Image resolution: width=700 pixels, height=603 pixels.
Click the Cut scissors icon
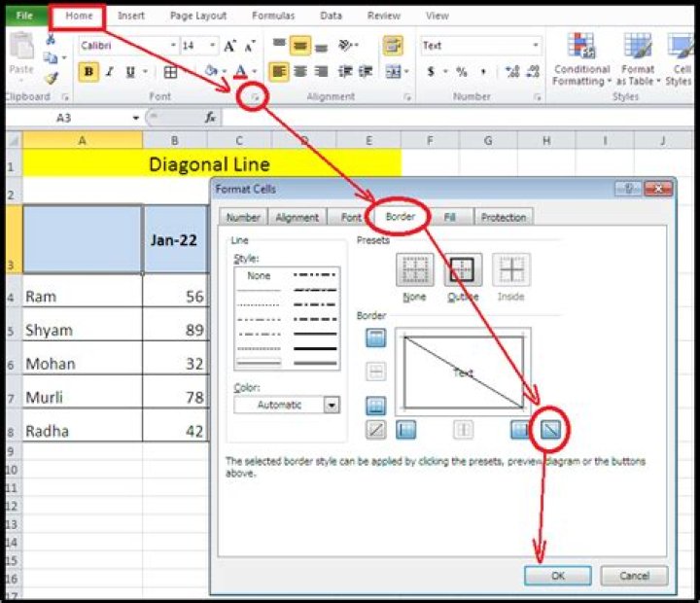[x=51, y=39]
